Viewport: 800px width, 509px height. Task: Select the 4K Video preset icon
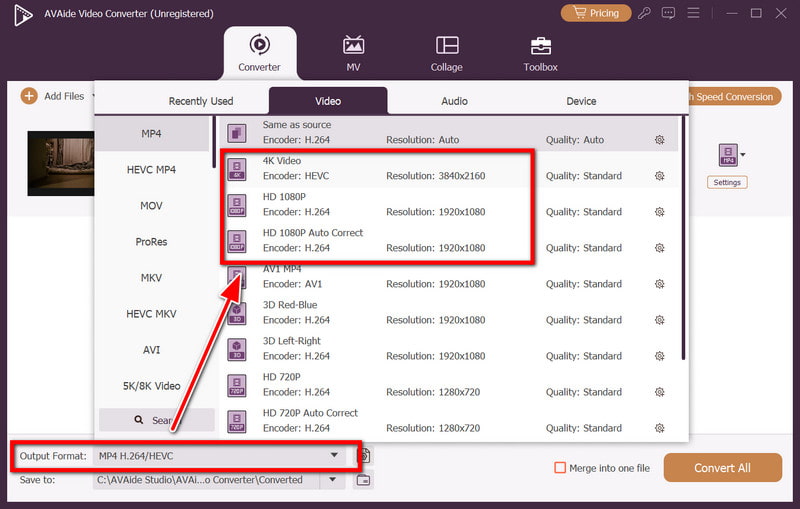pyautogui.click(x=237, y=169)
